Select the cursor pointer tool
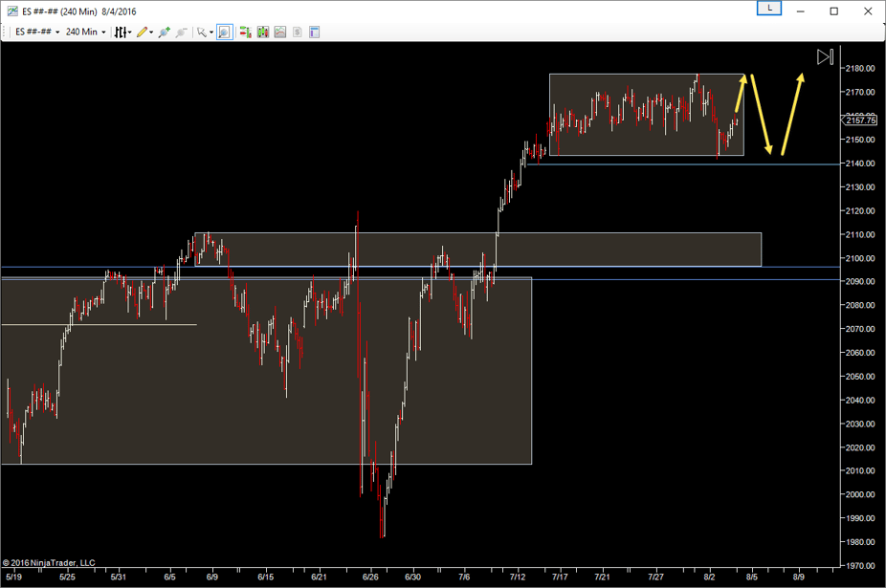Image resolution: width=886 pixels, height=588 pixels. tap(201, 32)
